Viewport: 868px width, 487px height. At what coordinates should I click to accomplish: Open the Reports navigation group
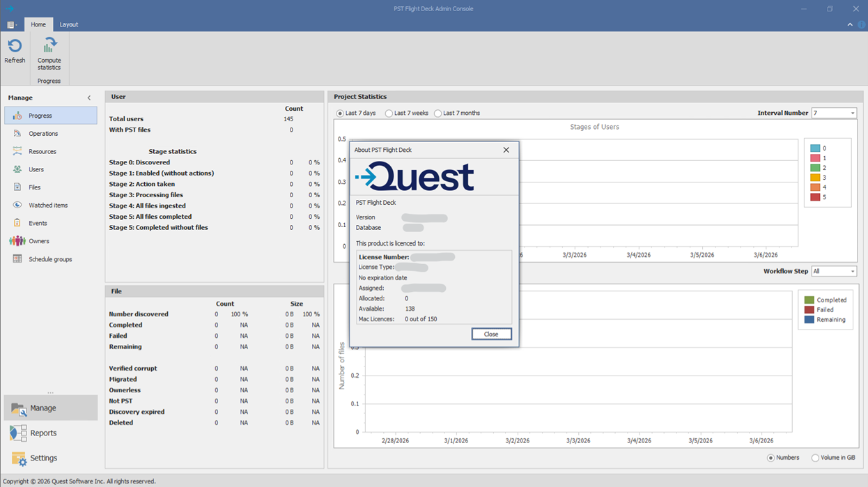[x=51, y=433]
